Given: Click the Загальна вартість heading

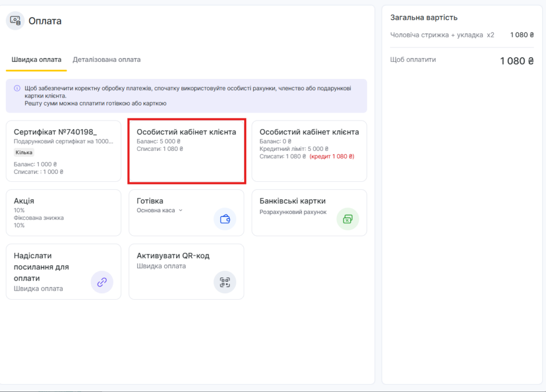Looking at the screenshot, I should (x=424, y=18).
